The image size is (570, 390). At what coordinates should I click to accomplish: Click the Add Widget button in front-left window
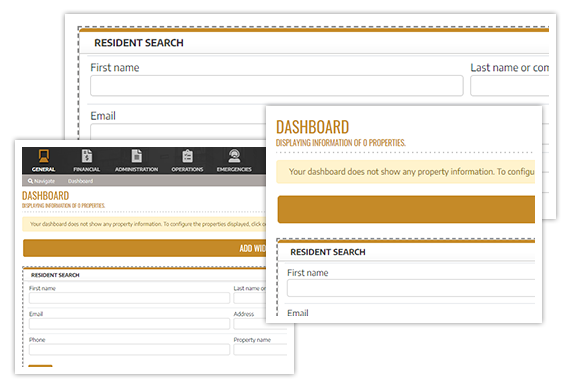[144, 248]
